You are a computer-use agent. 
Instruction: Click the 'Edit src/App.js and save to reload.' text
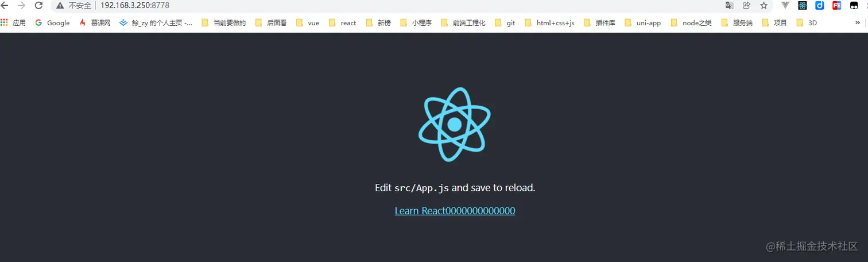point(455,188)
